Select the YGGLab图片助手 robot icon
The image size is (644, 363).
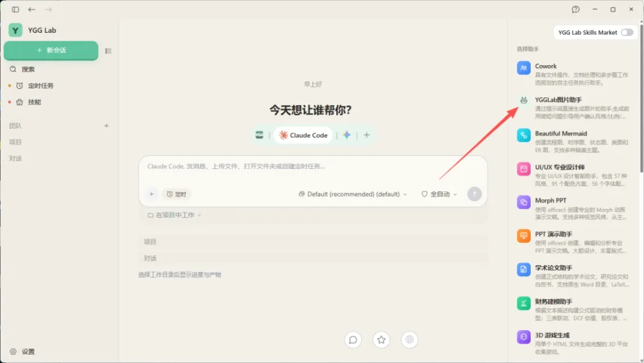click(524, 100)
